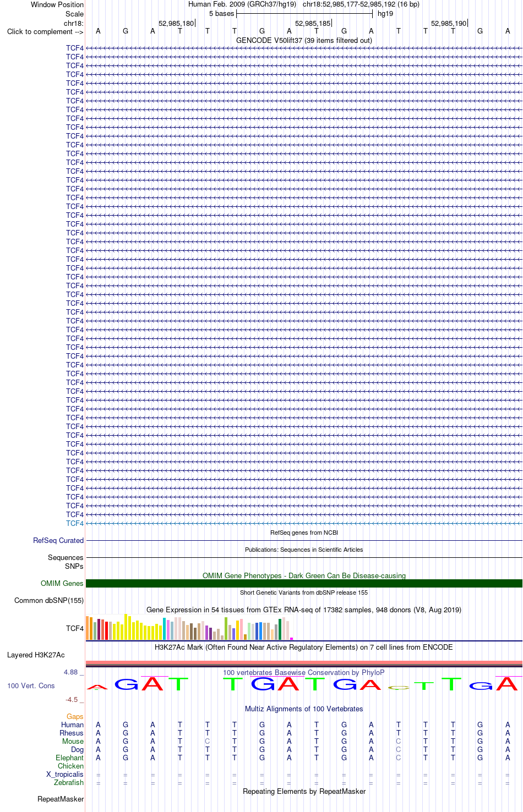Select the X_tropicalis alignment row label
This screenshot has width=523, height=812.
[65, 774]
